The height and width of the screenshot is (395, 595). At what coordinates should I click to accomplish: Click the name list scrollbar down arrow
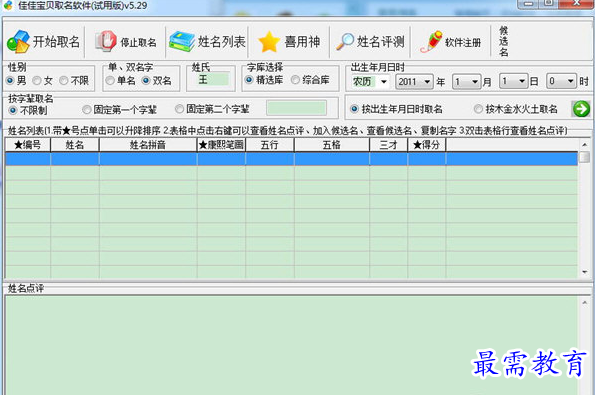[x=584, y=272]
